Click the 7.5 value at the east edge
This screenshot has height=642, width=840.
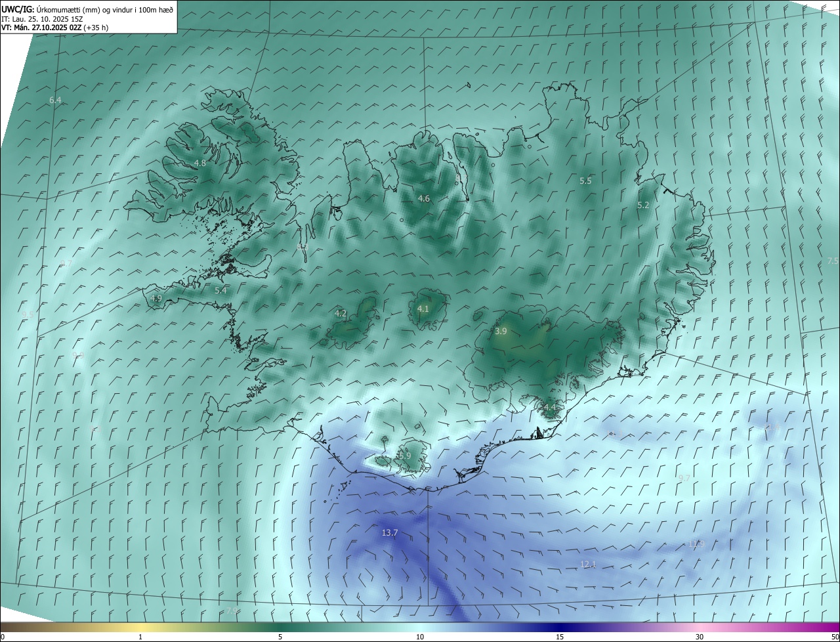(833, 261)
